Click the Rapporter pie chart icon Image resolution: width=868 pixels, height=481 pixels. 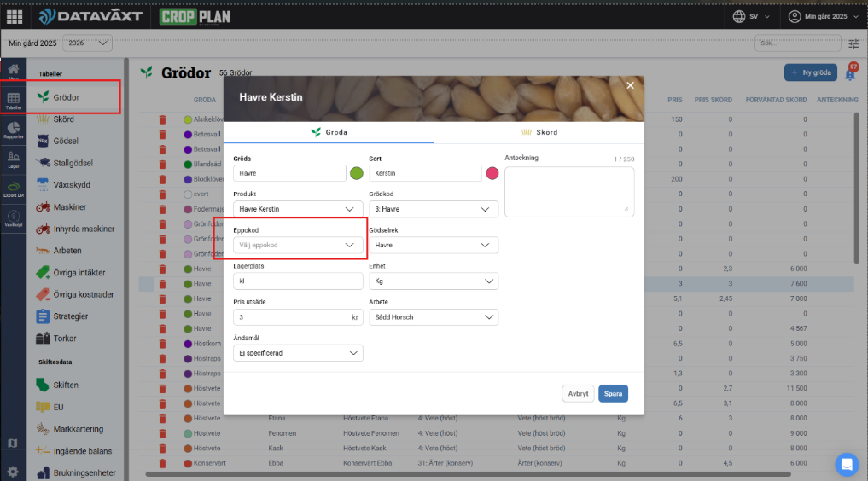click(14, 128)
